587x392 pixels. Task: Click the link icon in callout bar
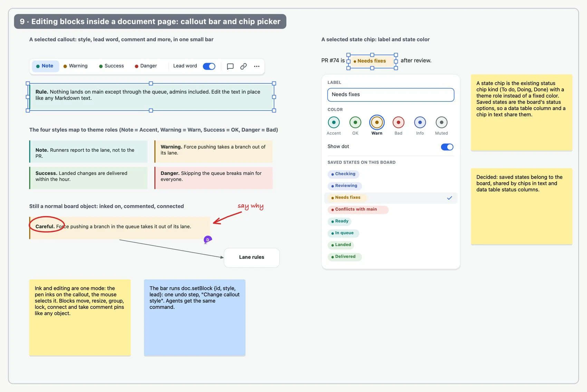pos(243,66)
